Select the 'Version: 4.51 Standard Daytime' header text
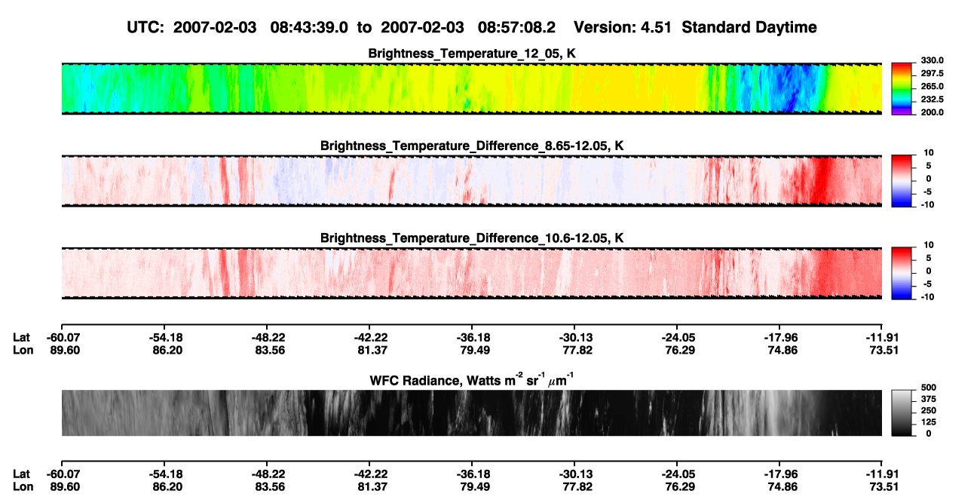 point(695,27)
